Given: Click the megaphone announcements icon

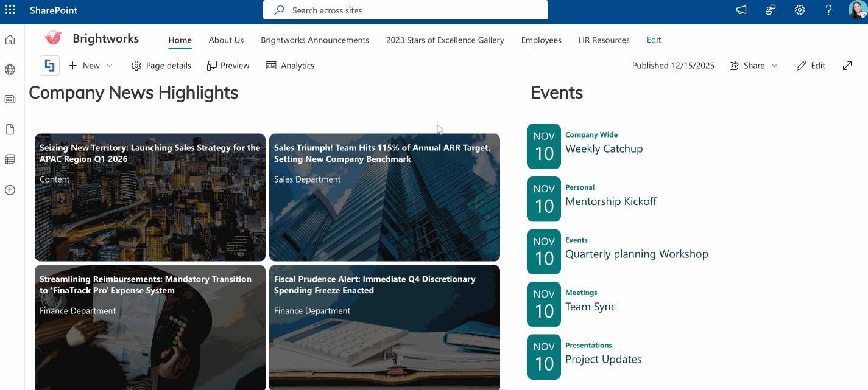Looking at the screenshot, I should click(741, 10).
